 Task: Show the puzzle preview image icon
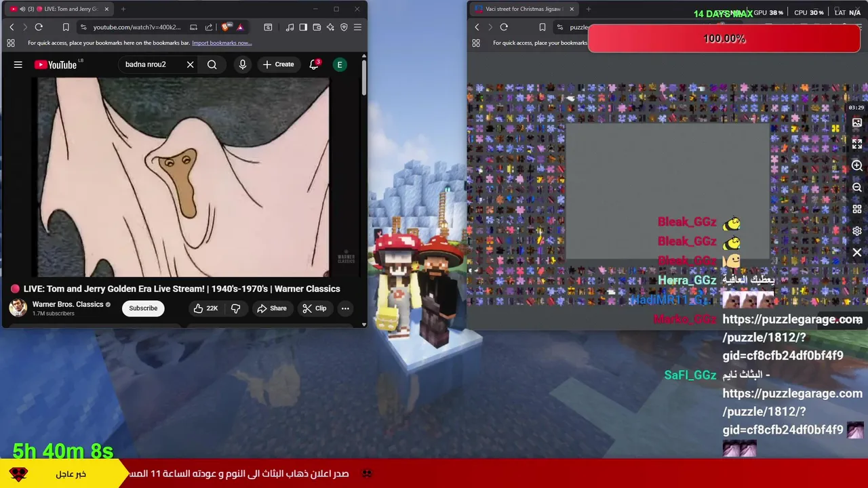point(857,123)
